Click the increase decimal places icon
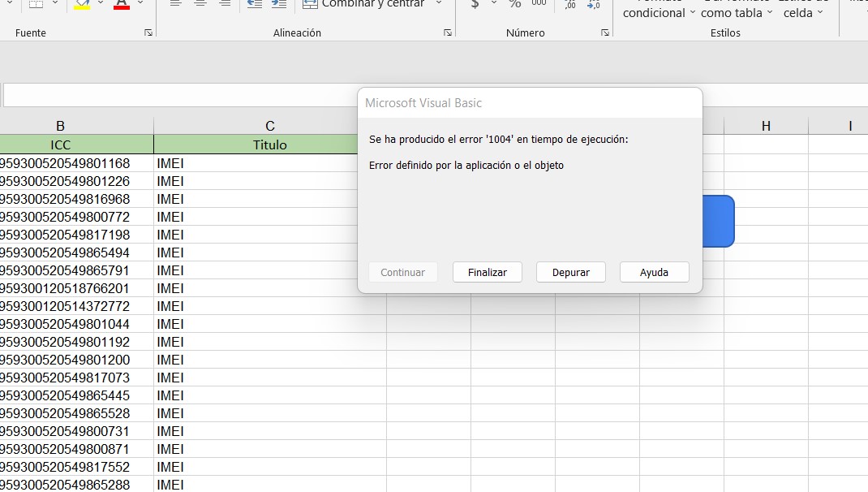 click(x=570, y=4)
